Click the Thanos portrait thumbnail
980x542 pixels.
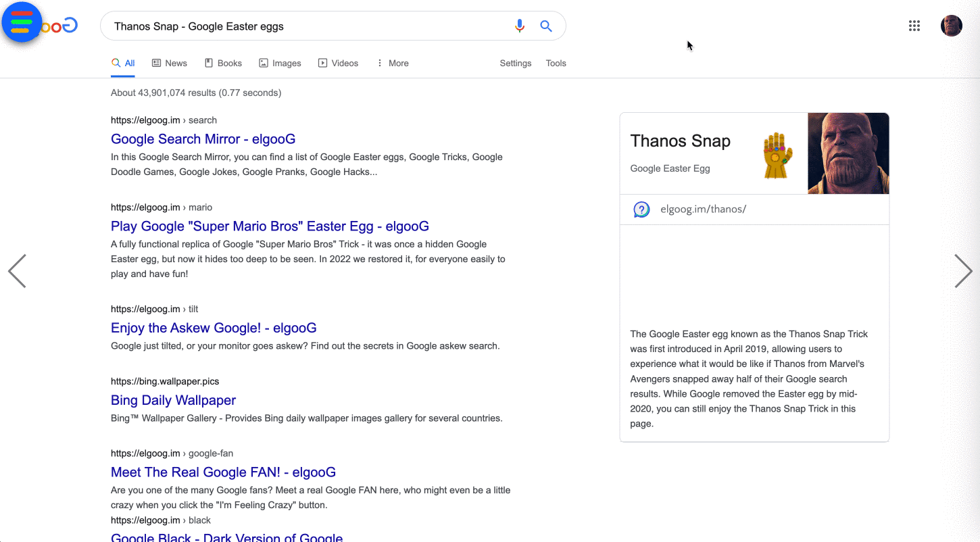[x=848, y=153]
